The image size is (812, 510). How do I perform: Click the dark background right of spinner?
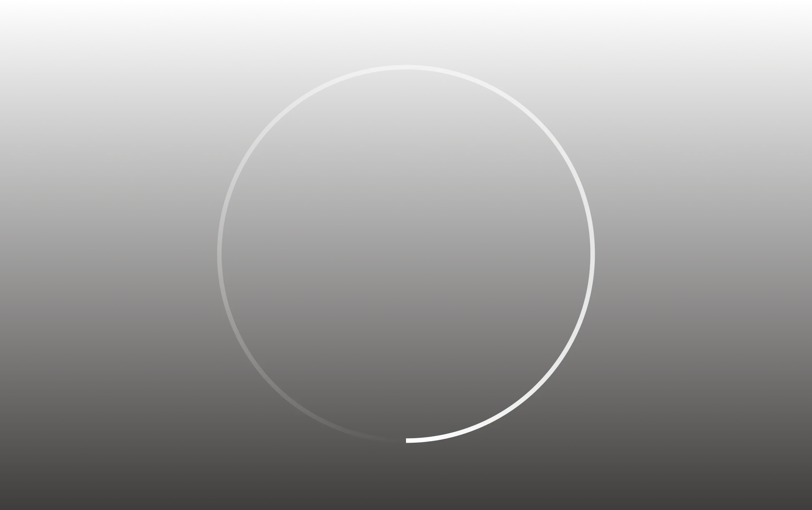(x=703, y=254)
